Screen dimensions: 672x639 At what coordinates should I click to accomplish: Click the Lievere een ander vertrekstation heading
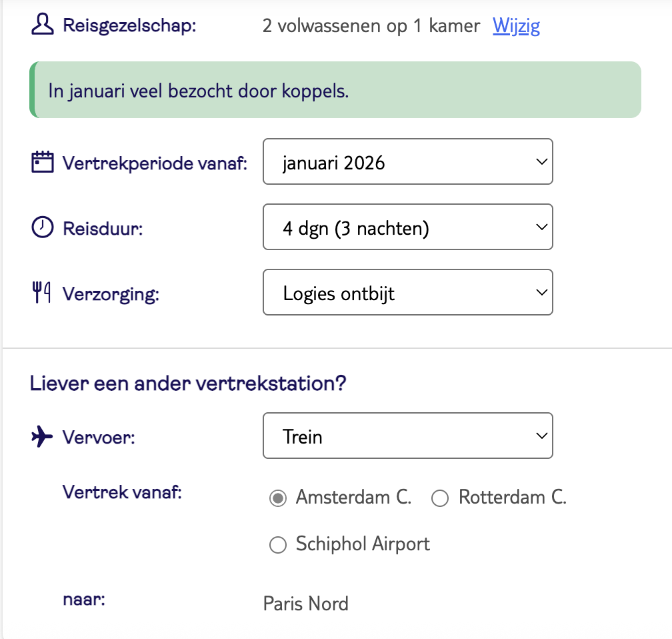pos(188,384)
